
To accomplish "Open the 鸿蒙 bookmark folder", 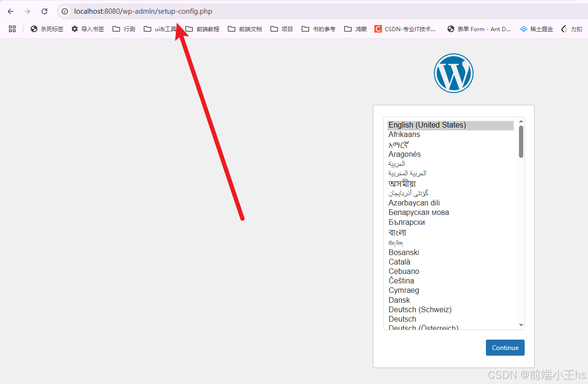I will [x=355, y=29].
